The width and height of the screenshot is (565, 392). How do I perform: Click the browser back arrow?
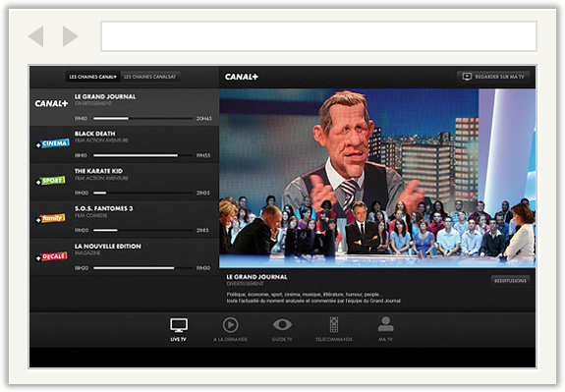tap(36, 36)
